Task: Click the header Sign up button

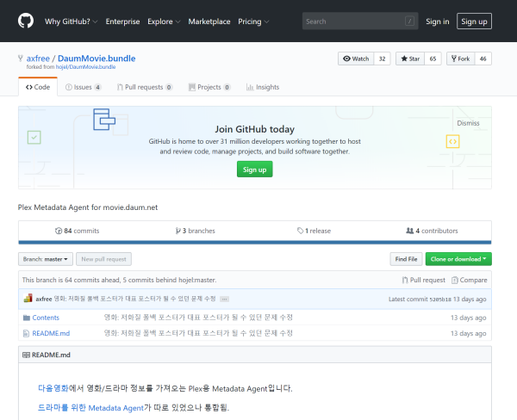Action: (474, 22)
